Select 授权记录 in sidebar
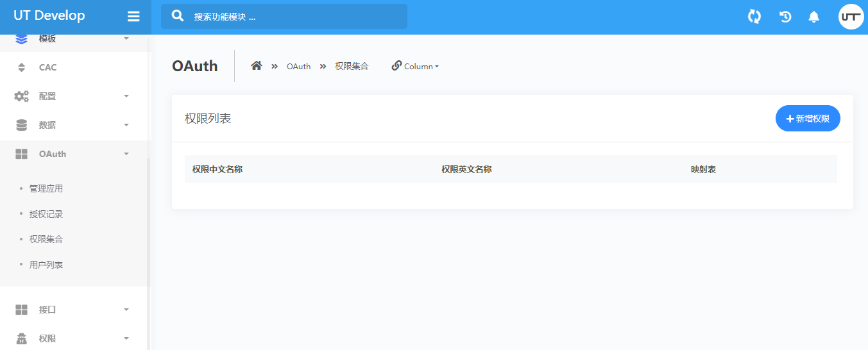868x350 pixels. 46,214
